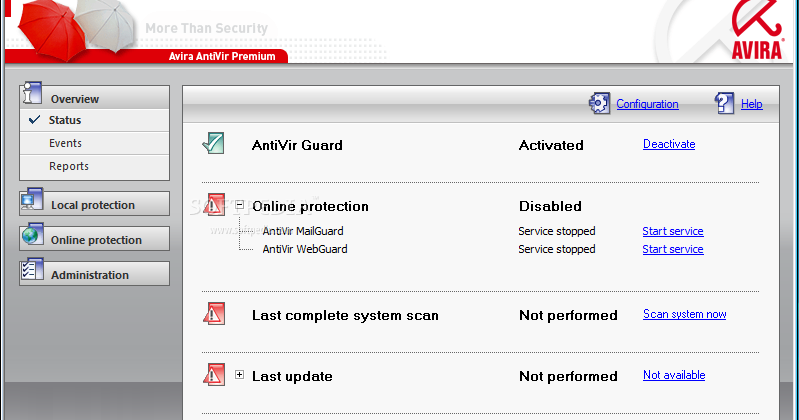This screenshot has height=420, width=799.
Task: Expand the Last update details
Action: [x=239, y=375]
